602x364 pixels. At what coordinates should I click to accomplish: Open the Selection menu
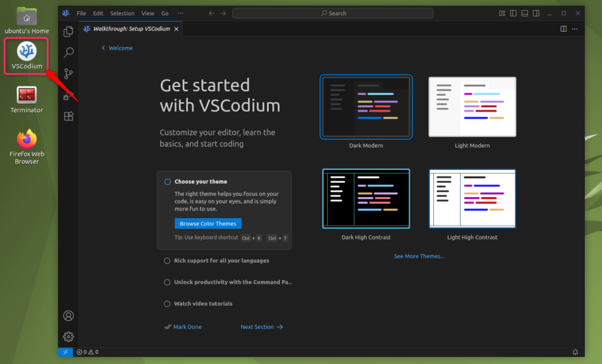[122, 13]
